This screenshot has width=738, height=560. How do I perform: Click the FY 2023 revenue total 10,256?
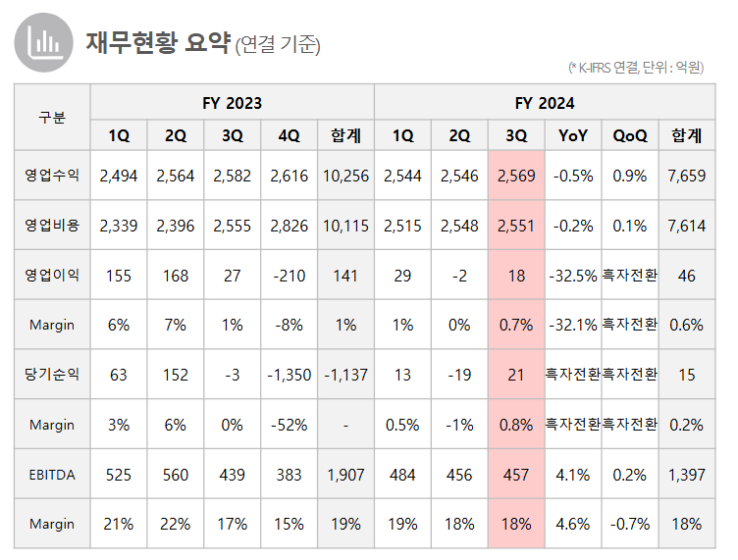(x=345, y=176)
